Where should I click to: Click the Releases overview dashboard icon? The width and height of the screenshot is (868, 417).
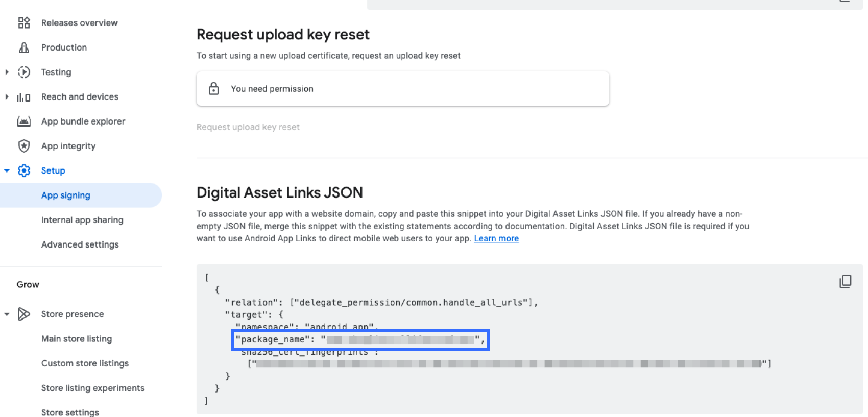[x=24, y=23]
